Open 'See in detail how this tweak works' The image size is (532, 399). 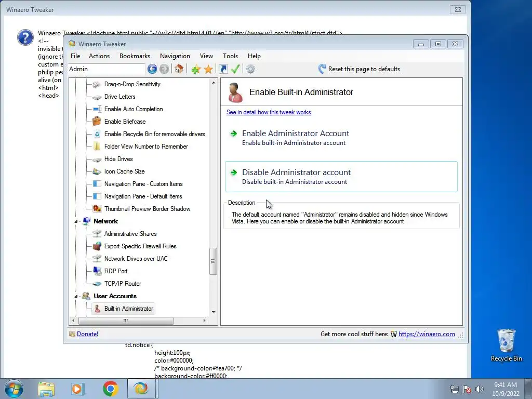[x=269, y=112]
